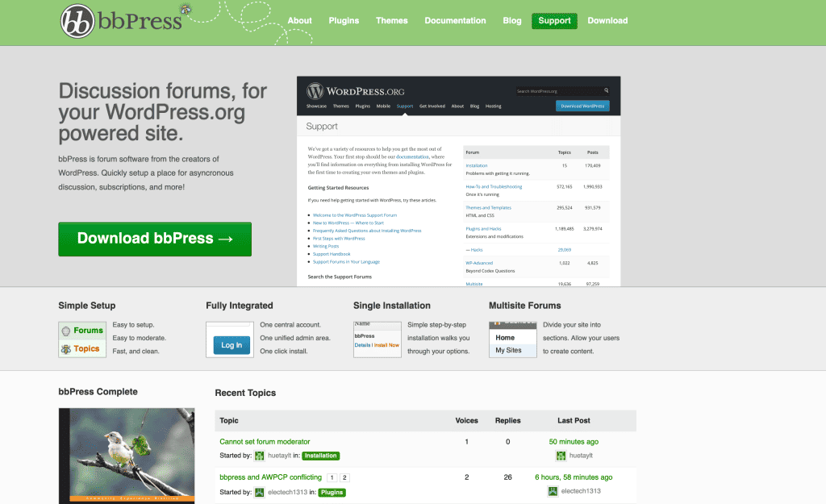
Task: Open the About menu item
Action: 299,20
